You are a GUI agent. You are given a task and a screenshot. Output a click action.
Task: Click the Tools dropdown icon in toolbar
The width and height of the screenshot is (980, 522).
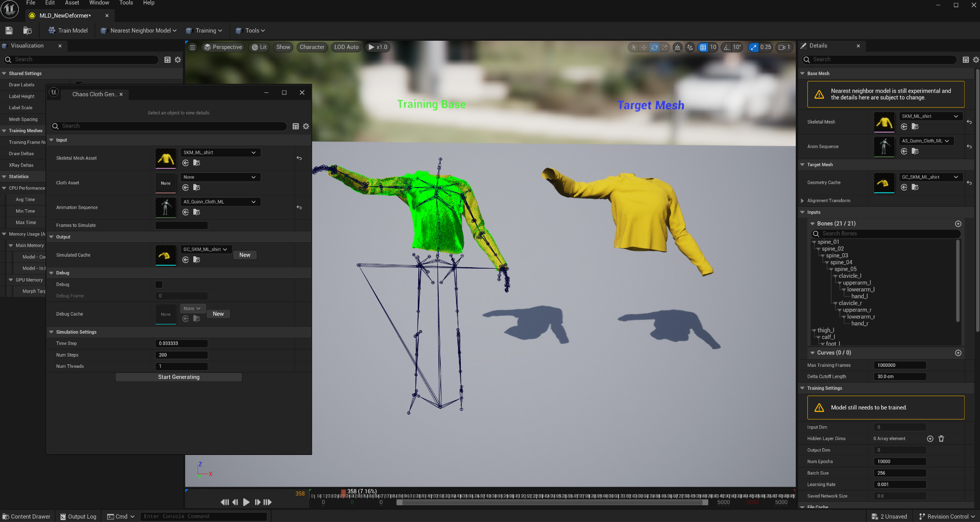(263, 31)
